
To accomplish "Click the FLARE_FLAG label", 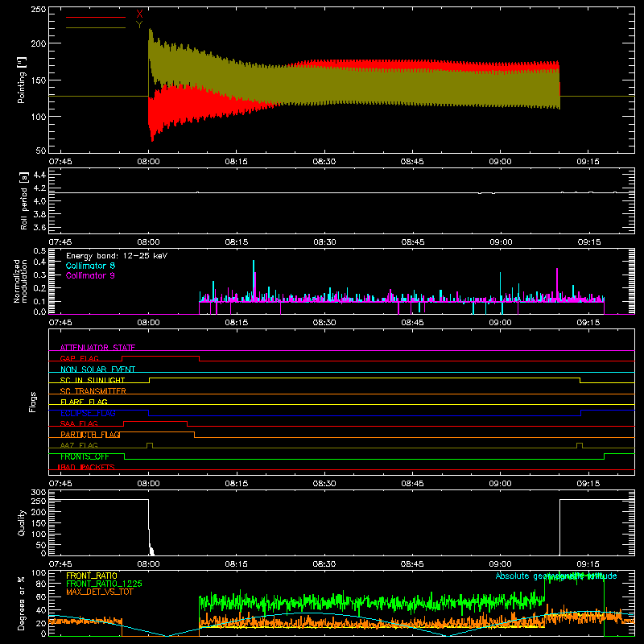I will pos(84,402).
